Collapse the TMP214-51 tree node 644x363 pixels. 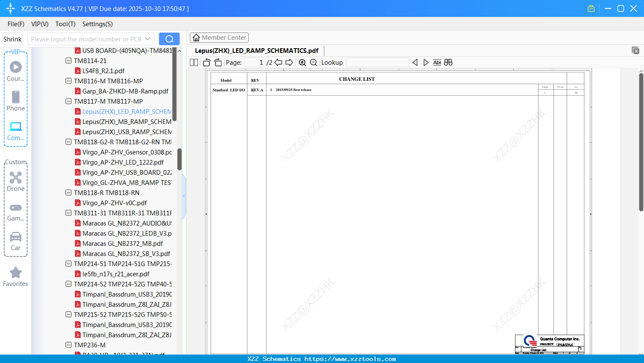tap(69, 264)
